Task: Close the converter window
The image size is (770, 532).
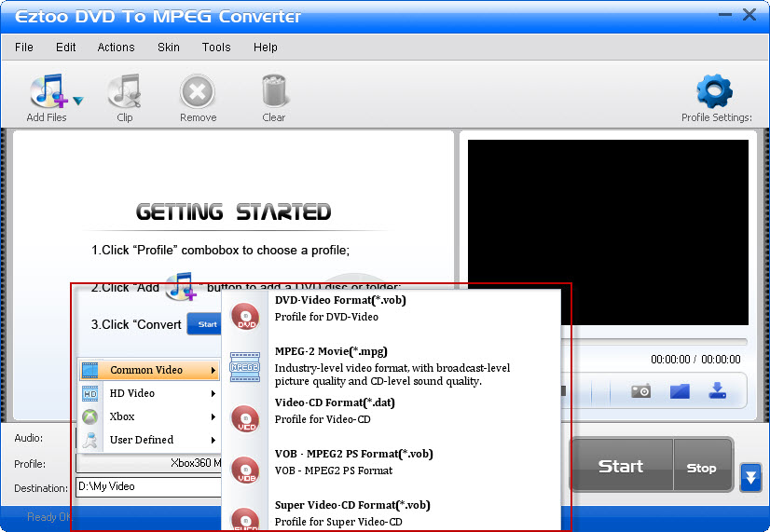Action: coord(749,14)
